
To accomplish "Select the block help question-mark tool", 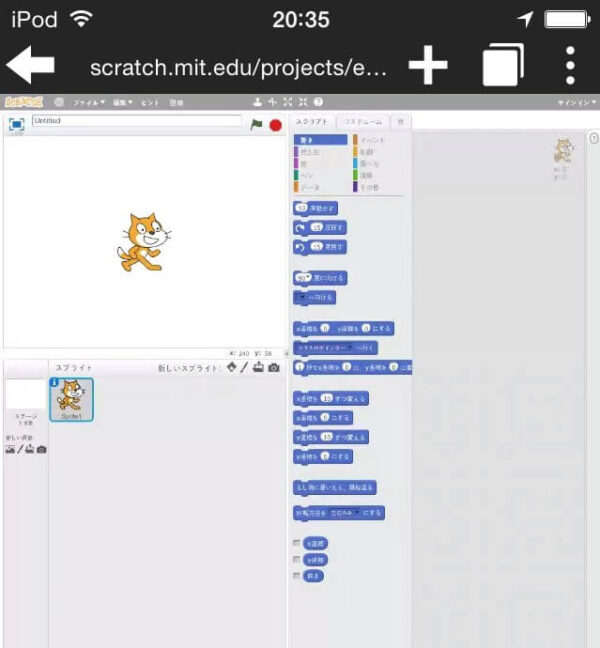I will (x=318, y=102).
